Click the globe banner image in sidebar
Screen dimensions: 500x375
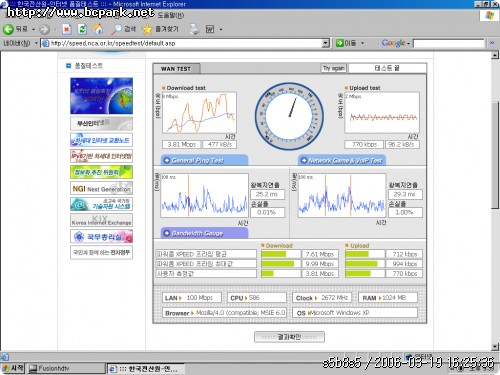101,96
